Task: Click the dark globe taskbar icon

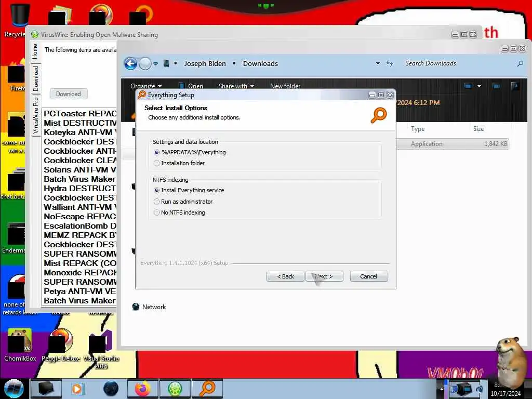Action: tap(111, 389)
